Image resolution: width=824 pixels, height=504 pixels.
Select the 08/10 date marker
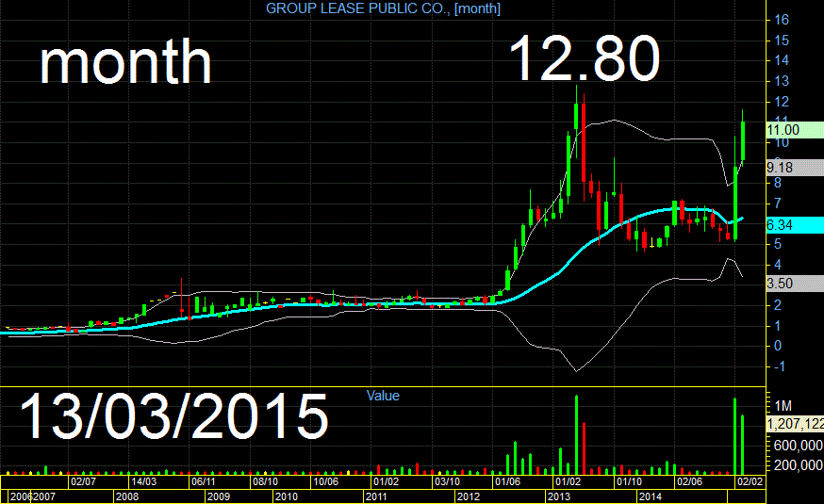[x=265, y=481]
